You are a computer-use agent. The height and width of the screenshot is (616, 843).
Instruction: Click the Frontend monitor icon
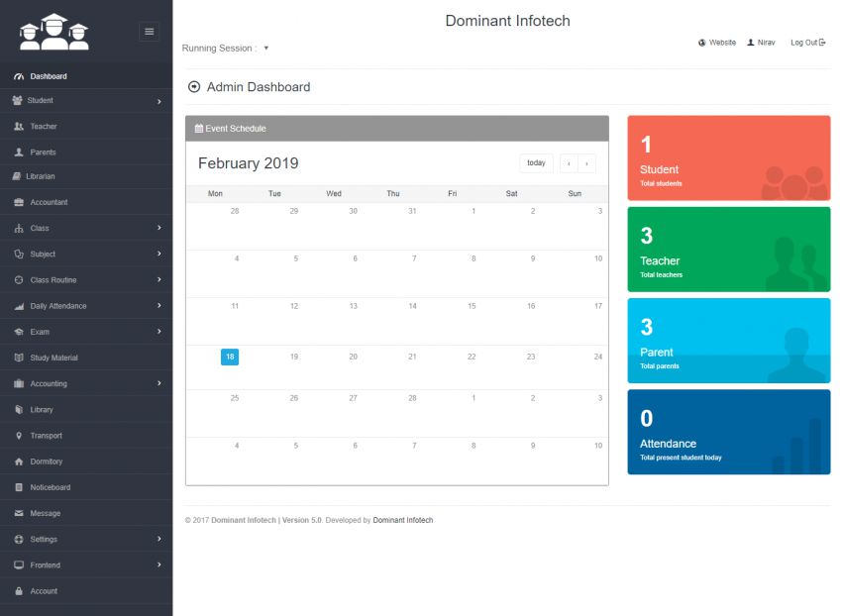click(19, 565)
